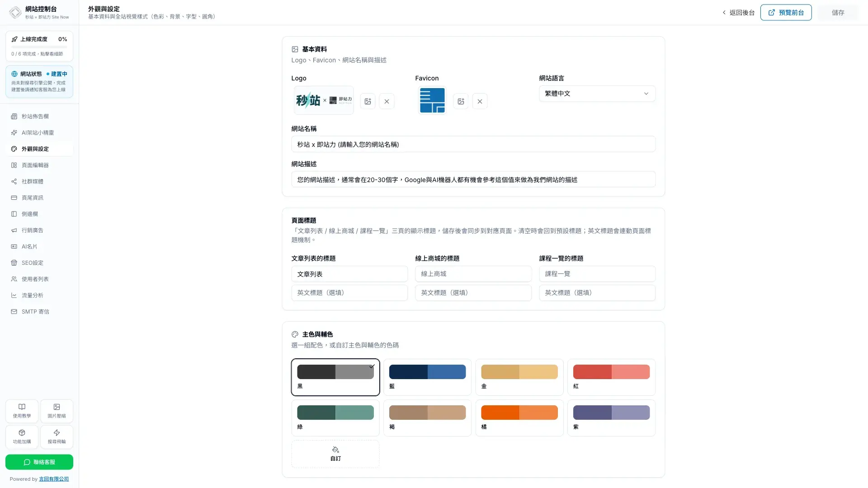
Task: Select the 金 color scheme
Action: pos(519,377)
